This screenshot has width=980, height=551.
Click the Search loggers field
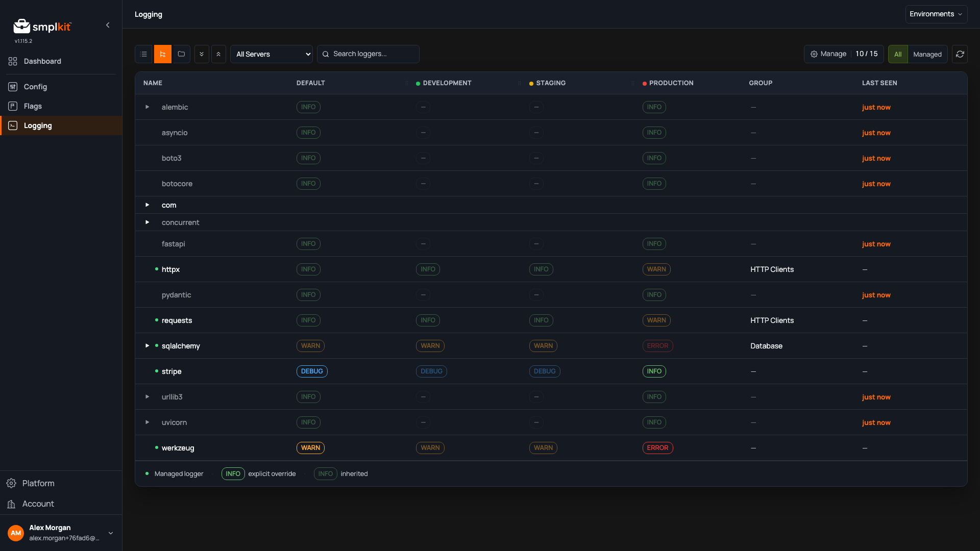click(368, 54)
